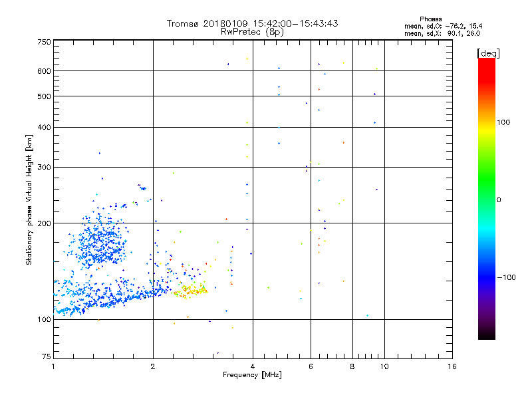Click the y-axis tick label '200'

click(44, 223)
